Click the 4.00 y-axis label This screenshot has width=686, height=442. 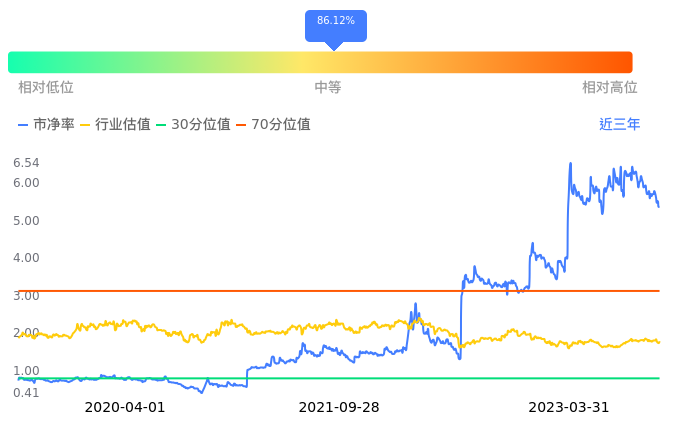pyautogui.click(x=26, y=258)
